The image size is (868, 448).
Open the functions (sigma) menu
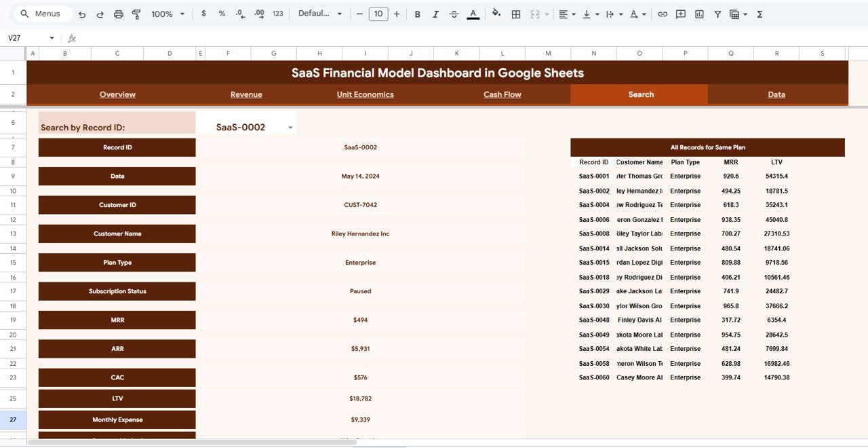[759, 13]
